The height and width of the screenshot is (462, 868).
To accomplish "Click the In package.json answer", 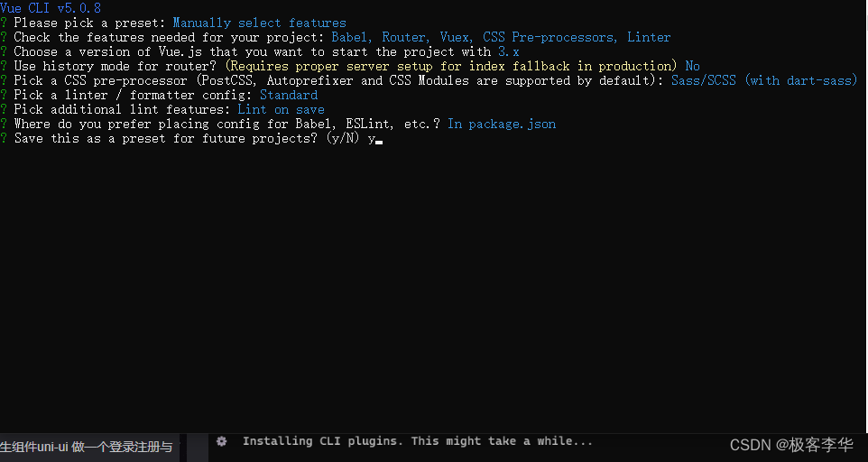I will (502, 124).
